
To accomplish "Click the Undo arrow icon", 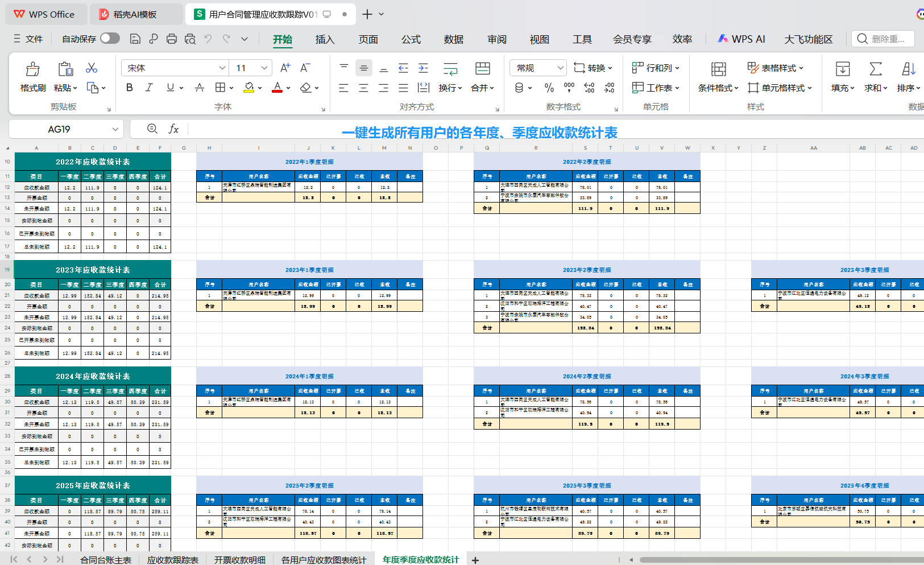I will coord(208,39).
